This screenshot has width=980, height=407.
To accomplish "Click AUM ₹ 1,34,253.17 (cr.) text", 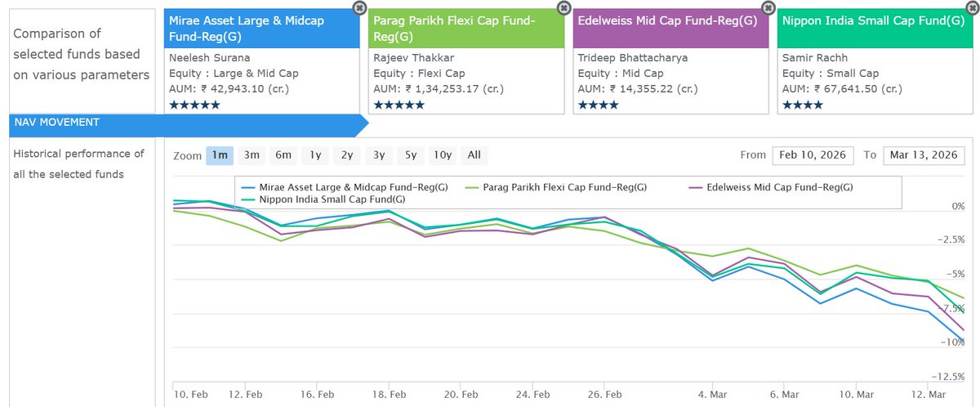I will click(438, 89).
